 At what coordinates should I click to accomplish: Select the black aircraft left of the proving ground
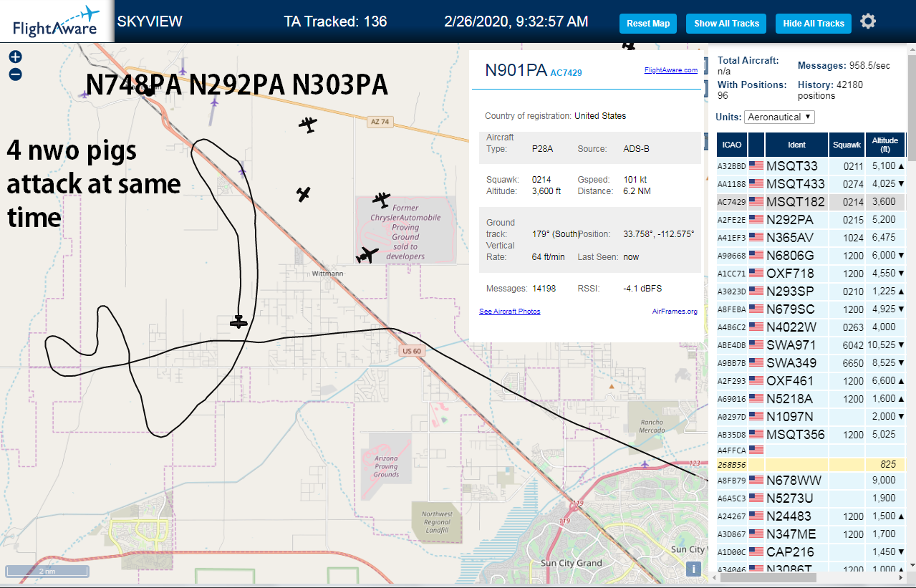click(x=304, y=193)
